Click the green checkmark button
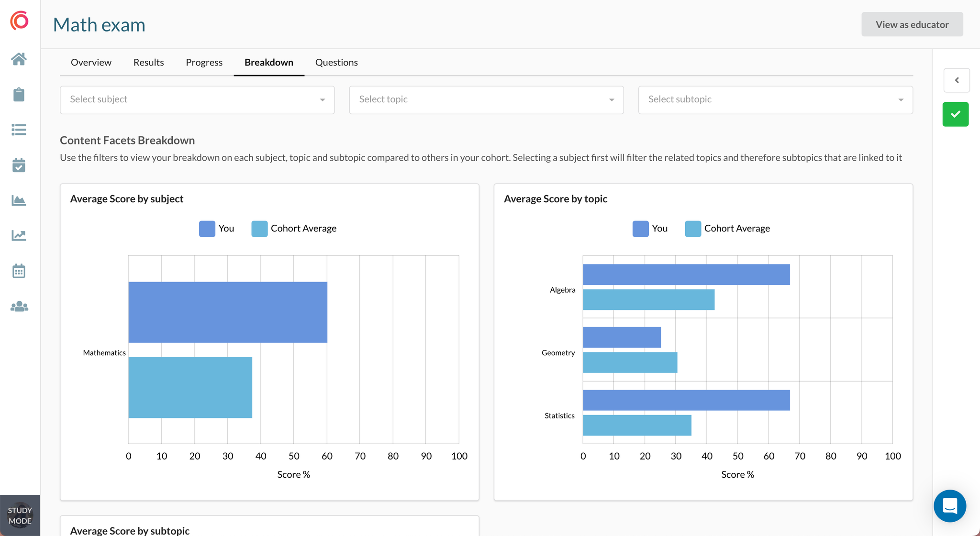The height and width of the screenshot is (536, 980). click(955, 114)
